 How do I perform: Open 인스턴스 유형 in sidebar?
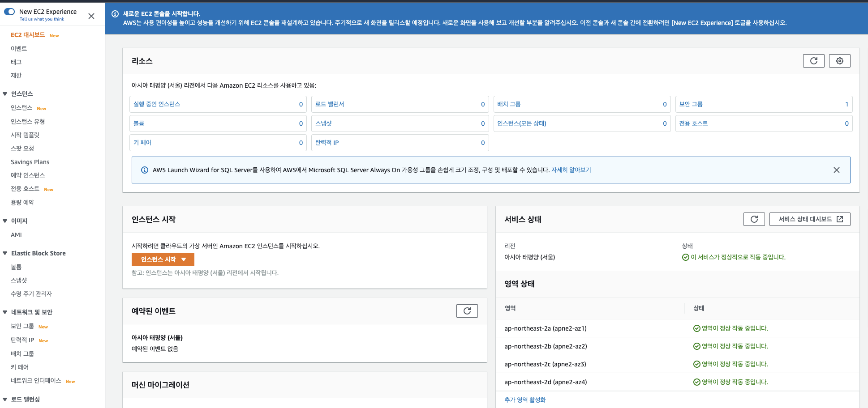pyautogui.click(x=28, y=121)
